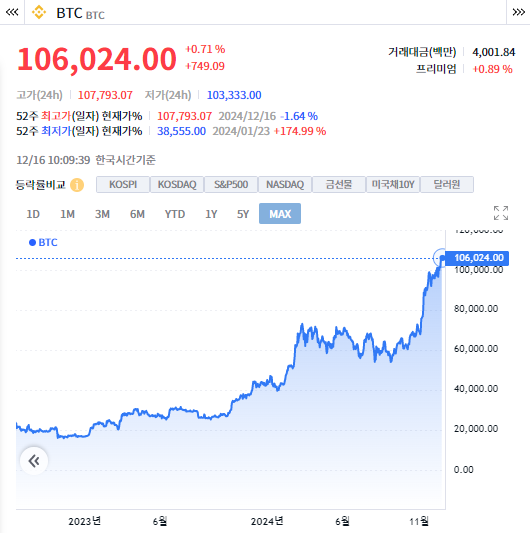The width and height of the screenshot is (530, 533).
Task: Click the latest data point marker on chart
Action: point(441,258)
